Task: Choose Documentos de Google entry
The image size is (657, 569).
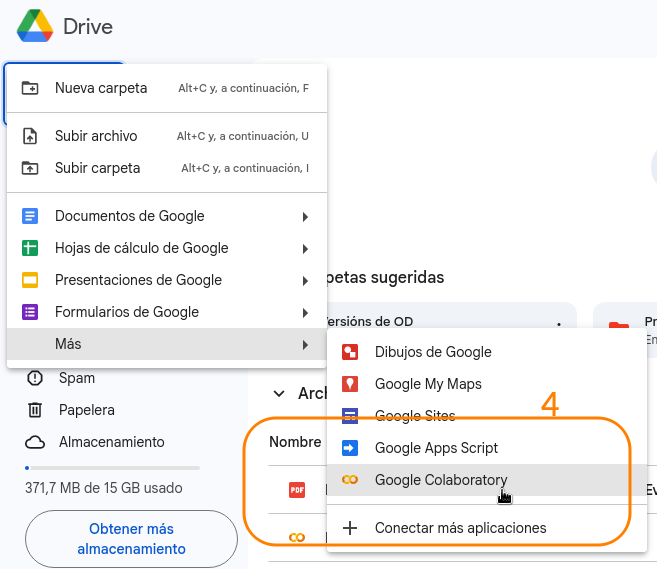Action: 167,216
